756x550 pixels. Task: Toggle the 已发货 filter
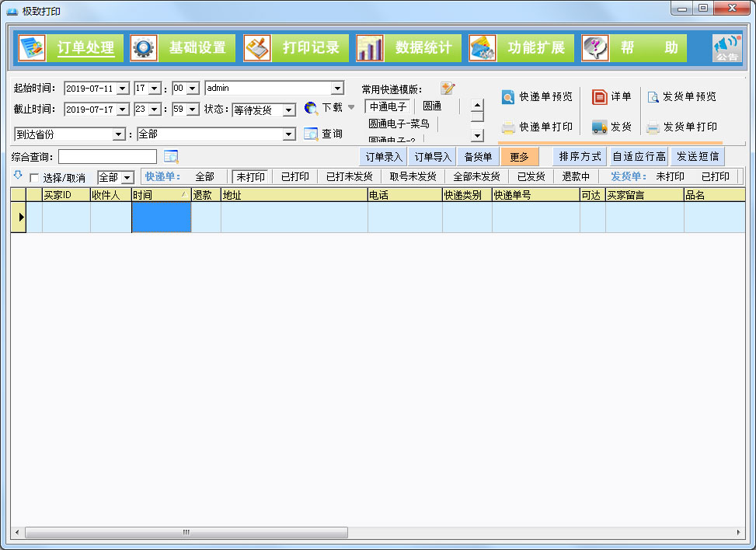531,177
